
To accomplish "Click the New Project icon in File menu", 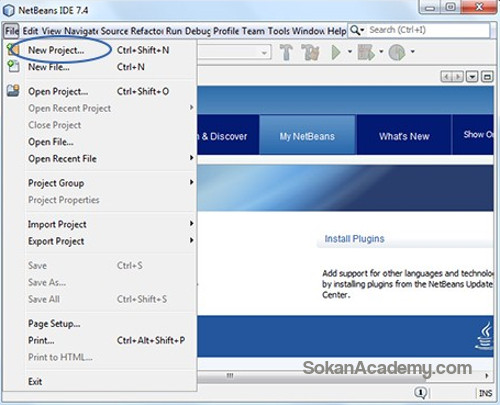I will click(13, 50).
